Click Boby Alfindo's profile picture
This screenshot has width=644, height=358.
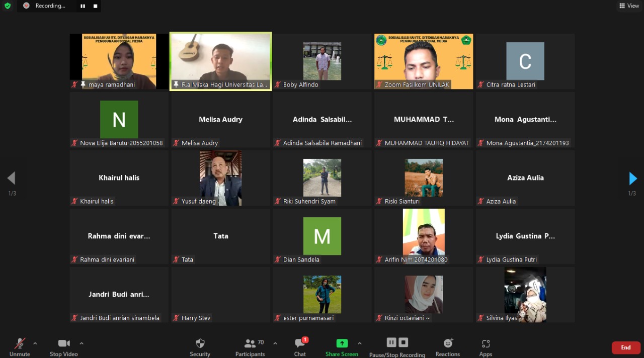click(322, 61)
